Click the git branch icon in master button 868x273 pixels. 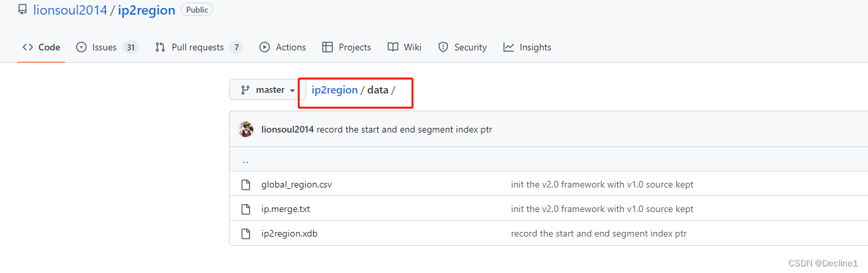[245, 89]
